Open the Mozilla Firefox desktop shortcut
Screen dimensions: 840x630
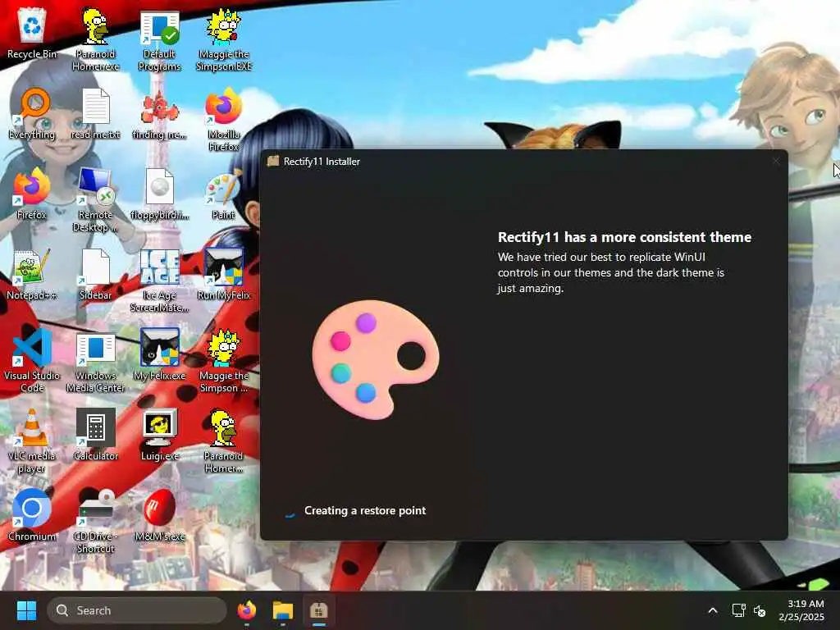224,120
